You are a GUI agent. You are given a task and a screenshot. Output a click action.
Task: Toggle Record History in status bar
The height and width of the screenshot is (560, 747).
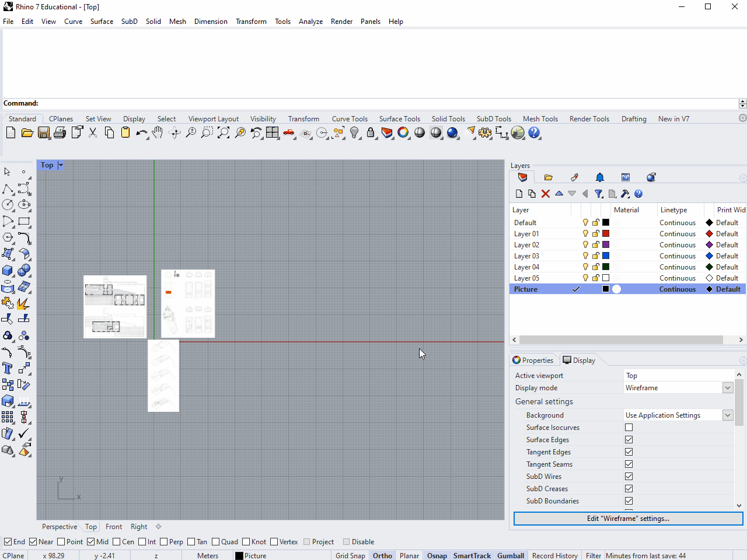[x=555, y=556]
